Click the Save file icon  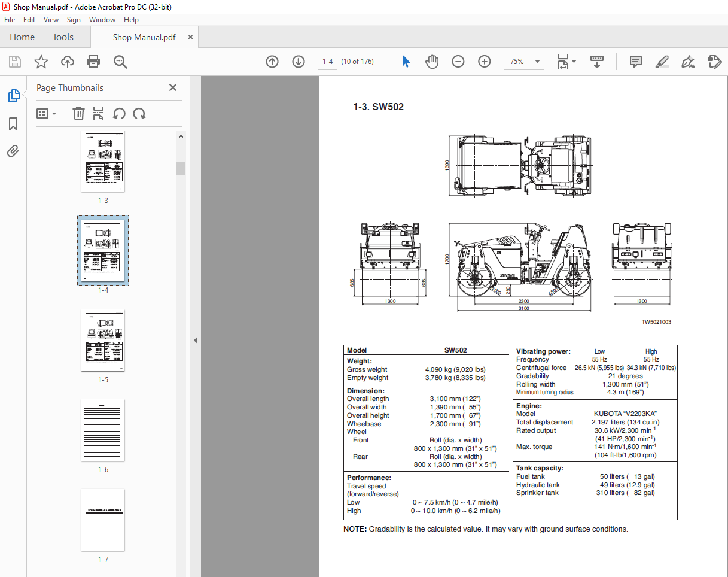point(15,62)
